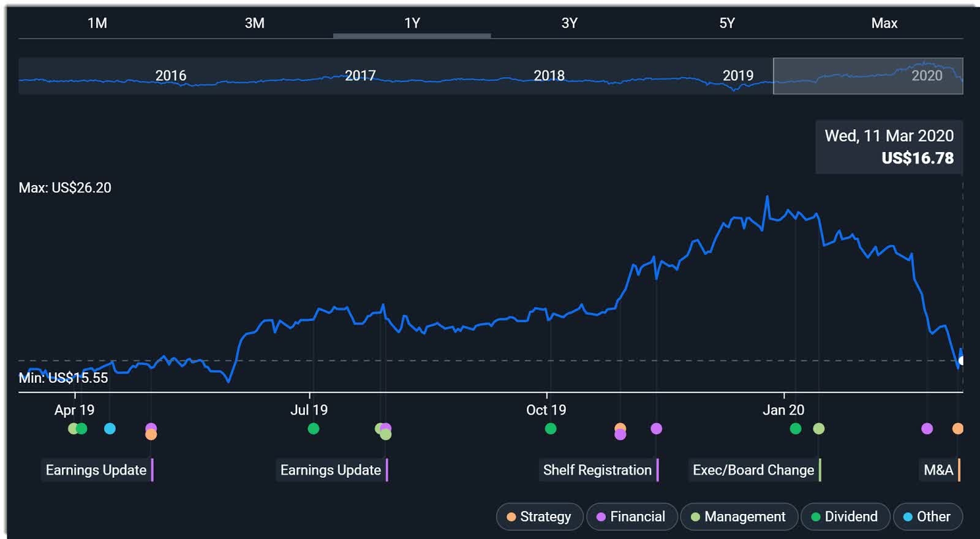Click the green Dividend dot under Apr 19

point(81,429)
